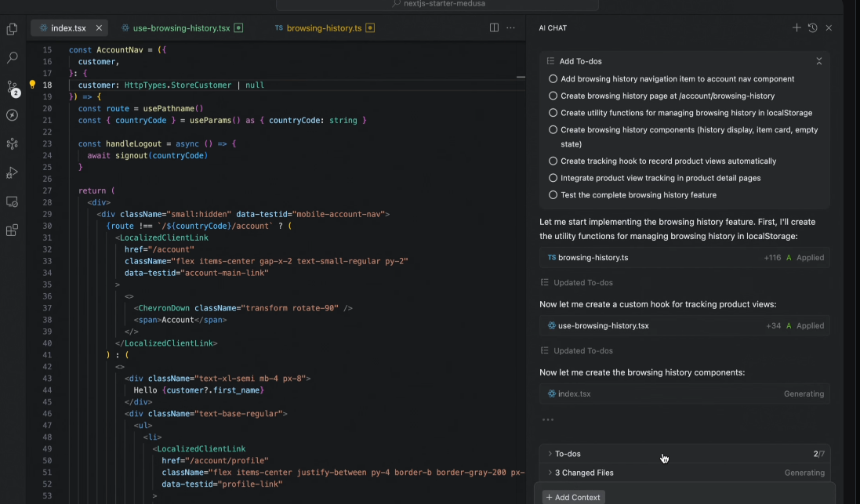Click 'Generating' status beside 3 Changed Files
Viewport: 860px width, 504px height.
pyautogui.click(x=804, y=472)
